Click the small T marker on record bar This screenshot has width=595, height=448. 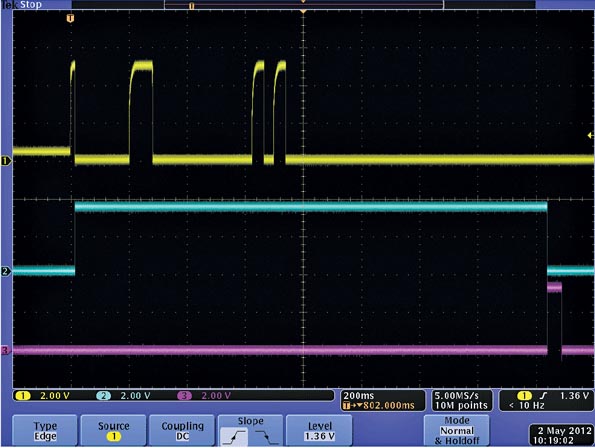[191, 6]
